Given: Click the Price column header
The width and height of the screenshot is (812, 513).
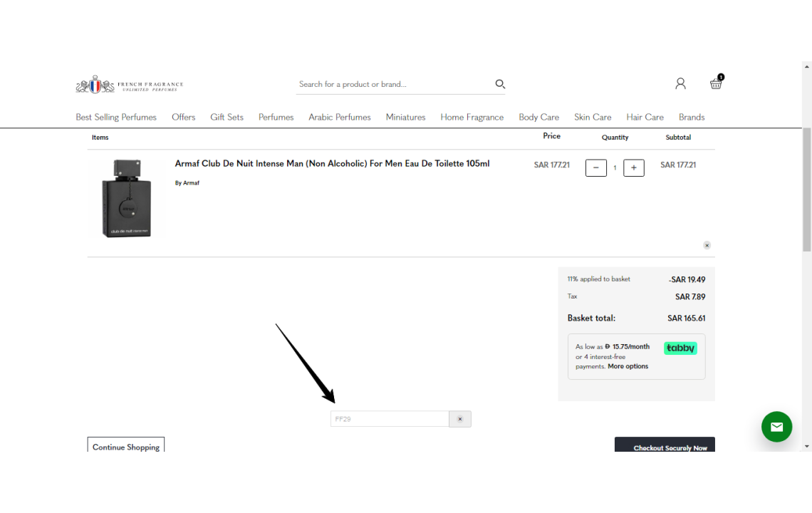Looking at the screenshot, I should coord(551,136).
